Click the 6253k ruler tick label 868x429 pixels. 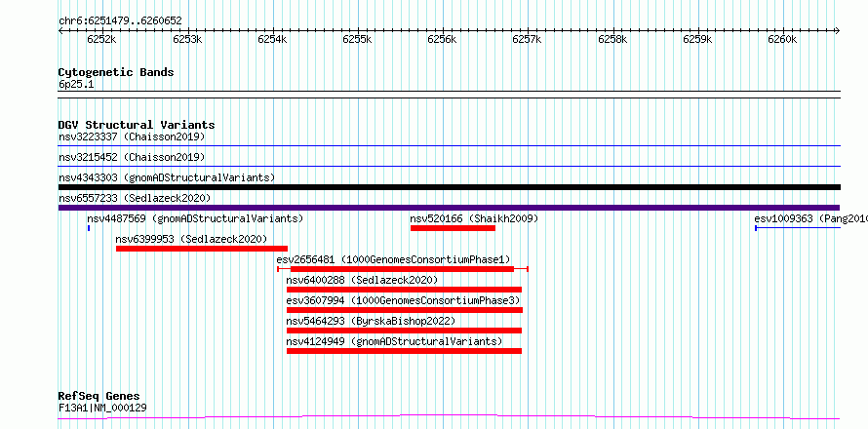tap(187, 39)
